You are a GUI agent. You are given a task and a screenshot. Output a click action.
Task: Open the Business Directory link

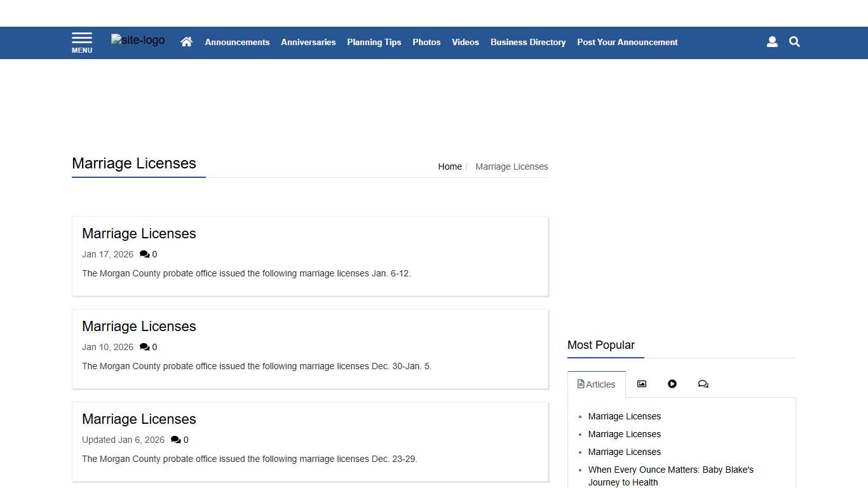[x=527, y=42]
